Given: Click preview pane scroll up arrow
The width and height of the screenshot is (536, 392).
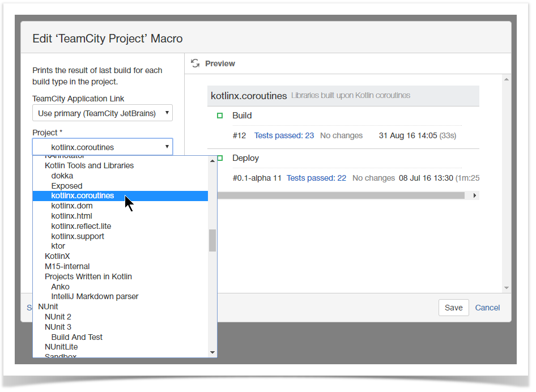Looking at the screenshot, I should coord(507,80).
